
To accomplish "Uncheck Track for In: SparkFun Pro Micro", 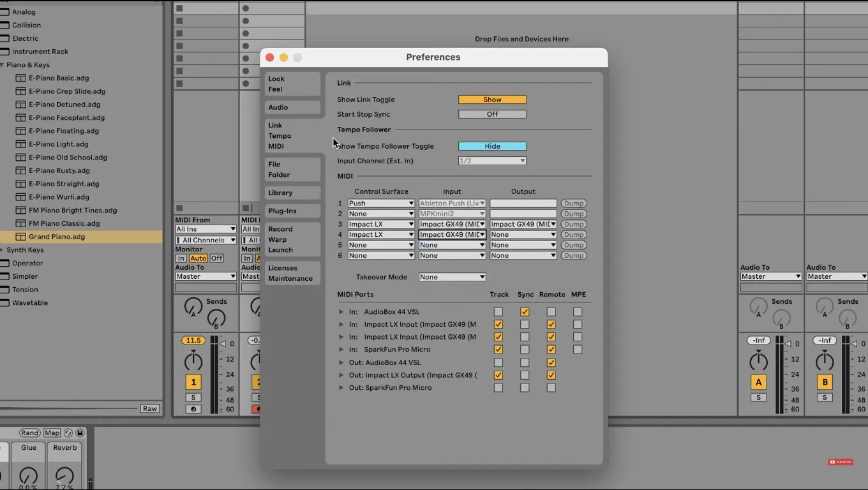I will coord(498,350).
